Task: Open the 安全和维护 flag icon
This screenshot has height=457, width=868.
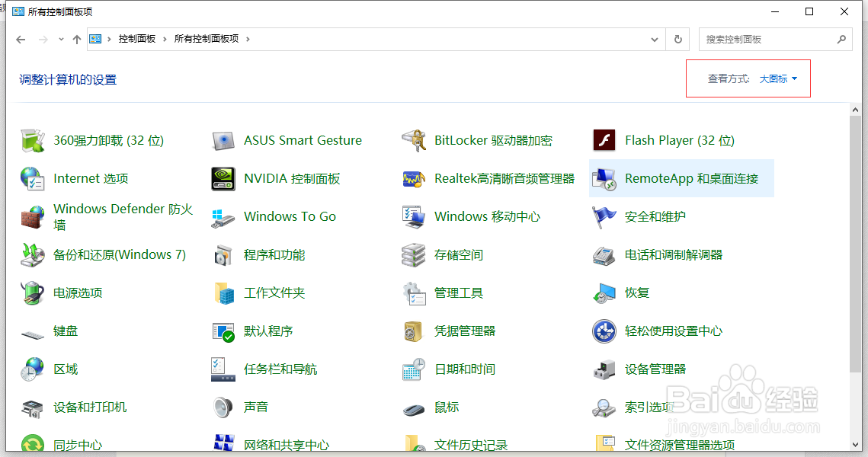Action: (x=604, y=217)
